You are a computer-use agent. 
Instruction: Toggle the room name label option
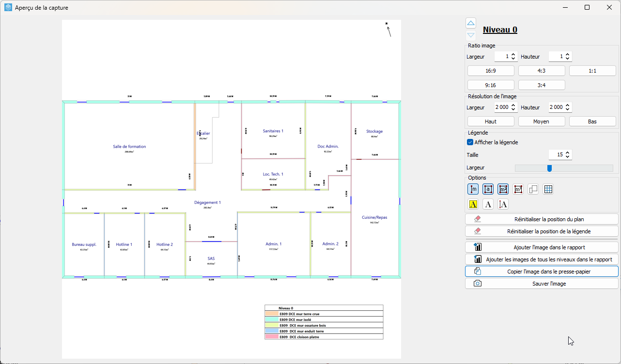pos(488,189)
